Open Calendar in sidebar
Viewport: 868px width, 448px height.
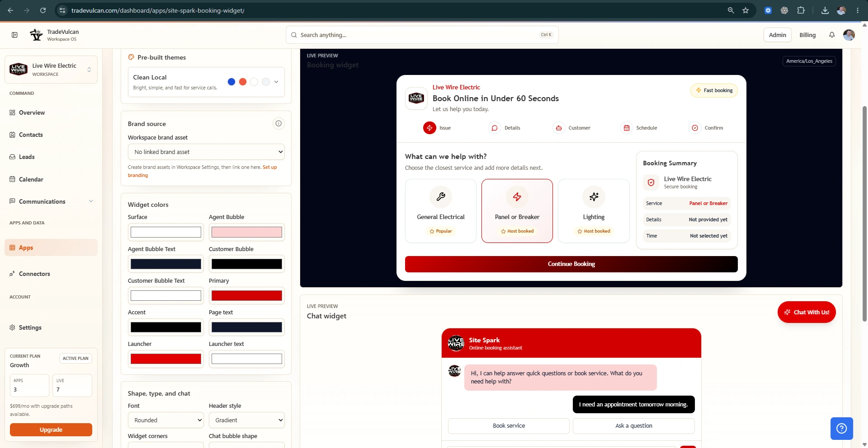click(51, 179)
